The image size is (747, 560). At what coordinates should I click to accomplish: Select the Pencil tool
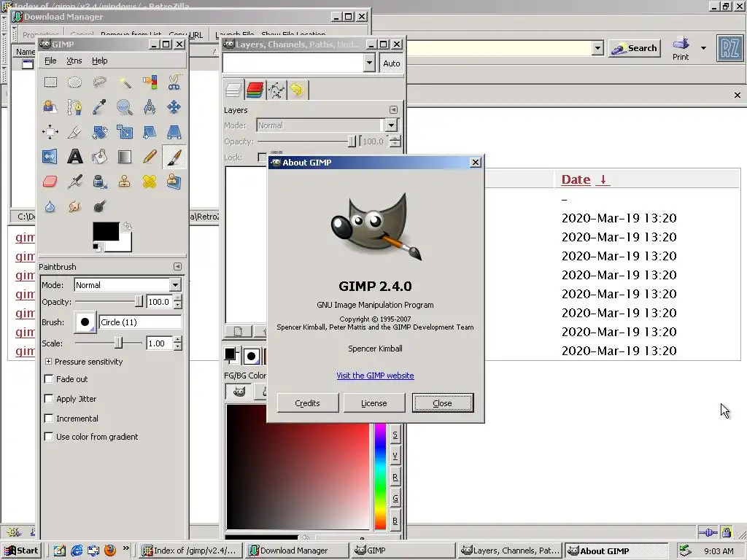point(150,157)
